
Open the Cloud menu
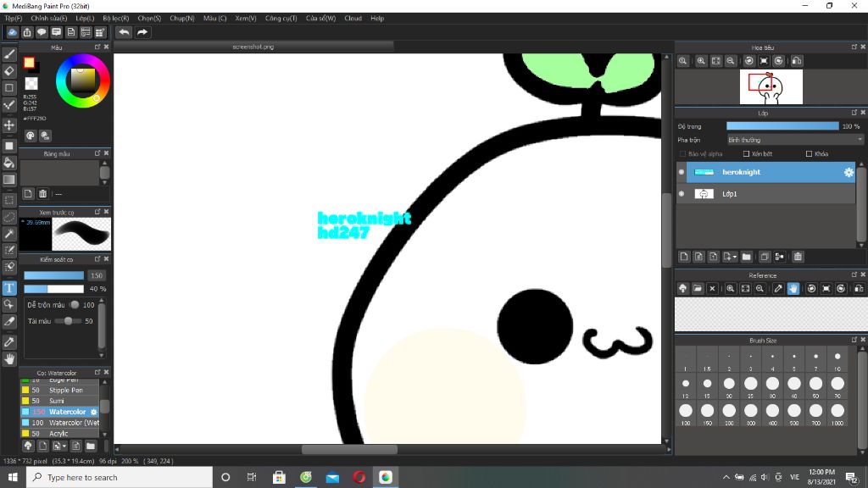pyautogui.click(x=353, y=19)
